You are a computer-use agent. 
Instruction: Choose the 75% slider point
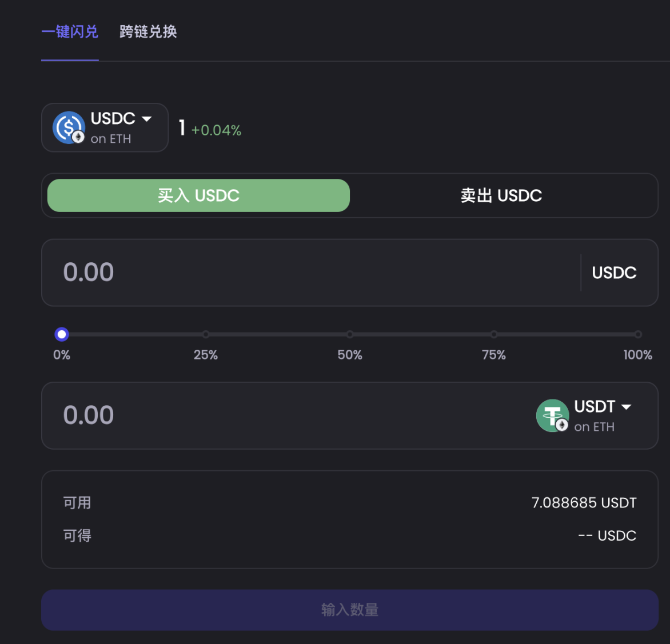point(494,334)
